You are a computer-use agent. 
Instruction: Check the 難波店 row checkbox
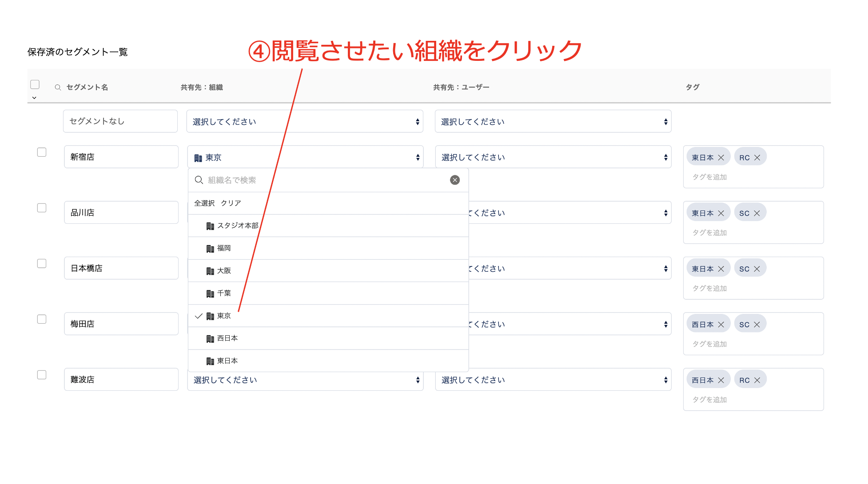click(x=42, y=375)
